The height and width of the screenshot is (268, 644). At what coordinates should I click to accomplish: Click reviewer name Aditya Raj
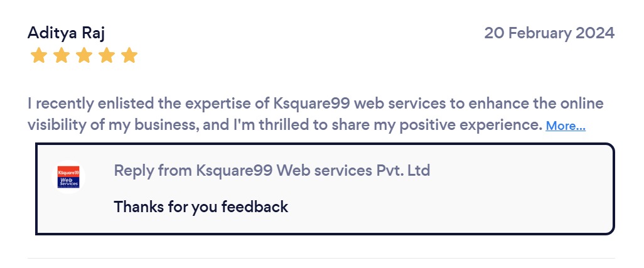click(62, 33)
